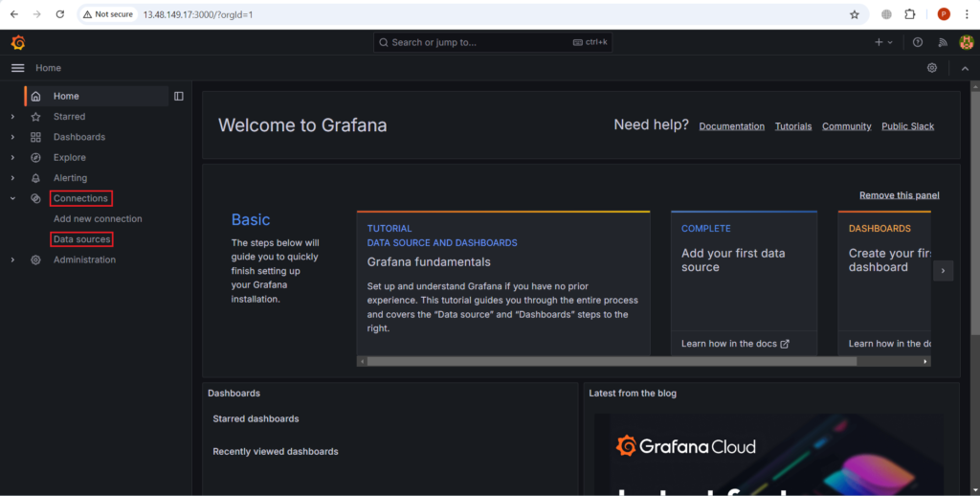Show next setup cards with right arrow
The width and height of the screenshot is (980, 496).
(943, 271)
